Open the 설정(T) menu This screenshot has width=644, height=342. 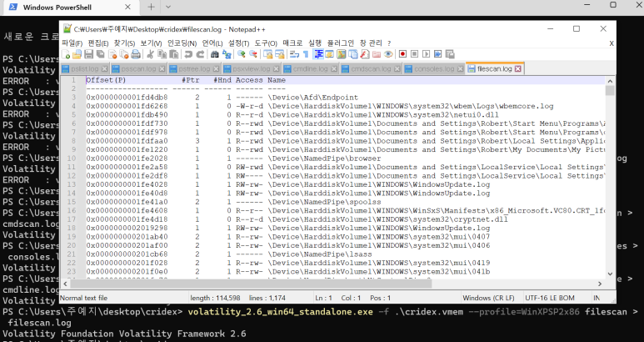[238, 43]
